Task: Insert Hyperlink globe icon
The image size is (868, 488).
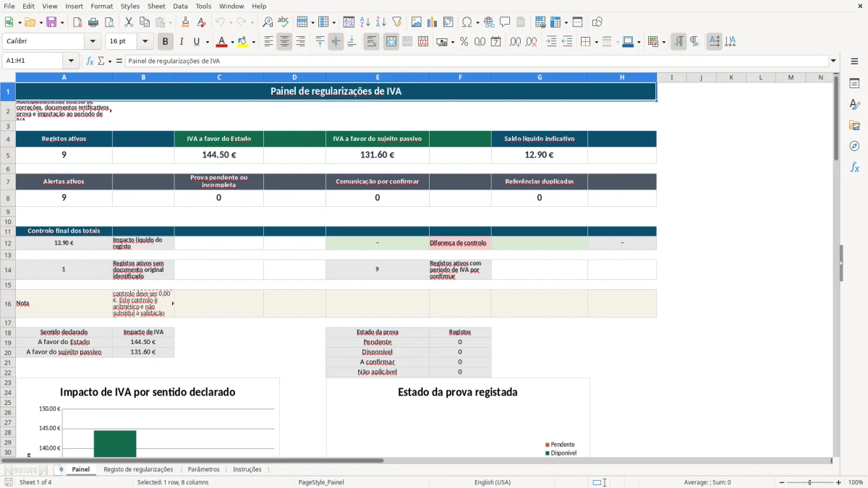Action: [x=489, y=22]
